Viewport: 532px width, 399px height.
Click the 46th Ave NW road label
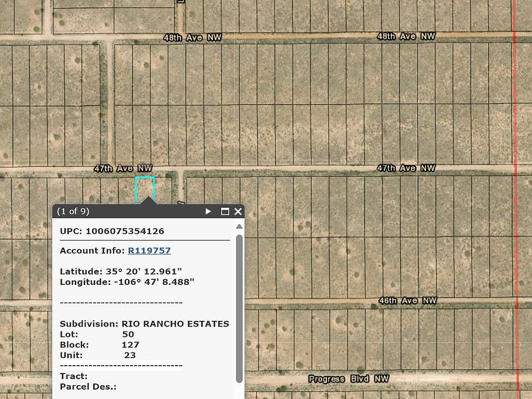pos(407,300)
